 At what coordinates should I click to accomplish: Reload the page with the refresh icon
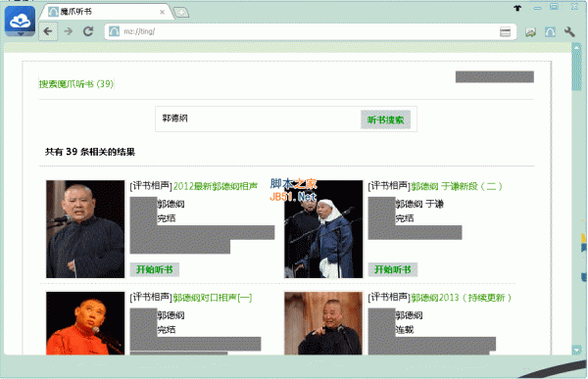(88, 31)
